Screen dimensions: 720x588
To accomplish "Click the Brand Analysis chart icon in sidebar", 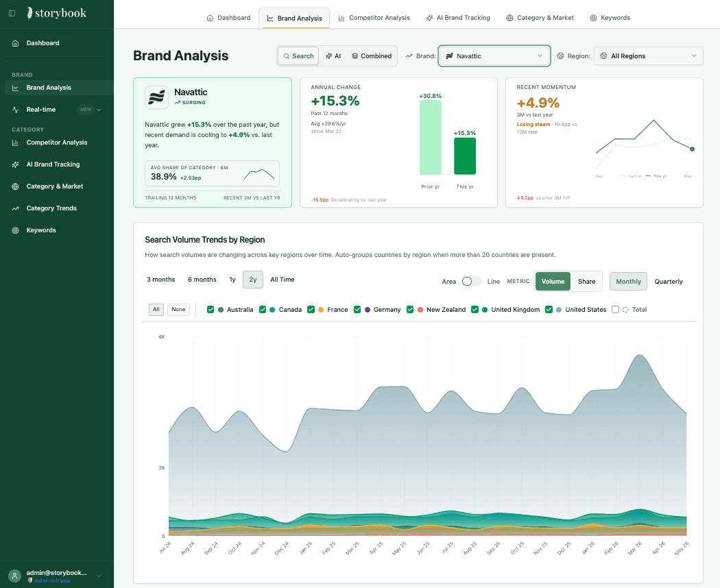I will 15,88.
